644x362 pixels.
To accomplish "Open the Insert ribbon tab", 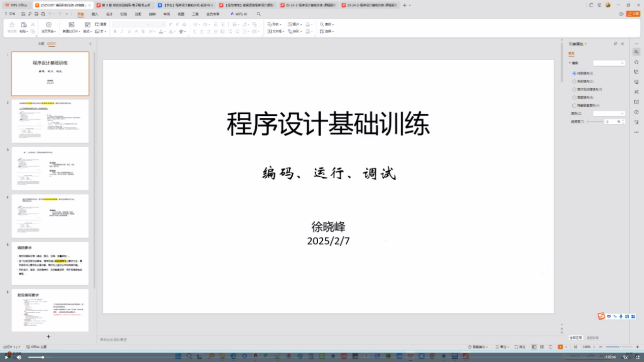I will pos(95,14).
